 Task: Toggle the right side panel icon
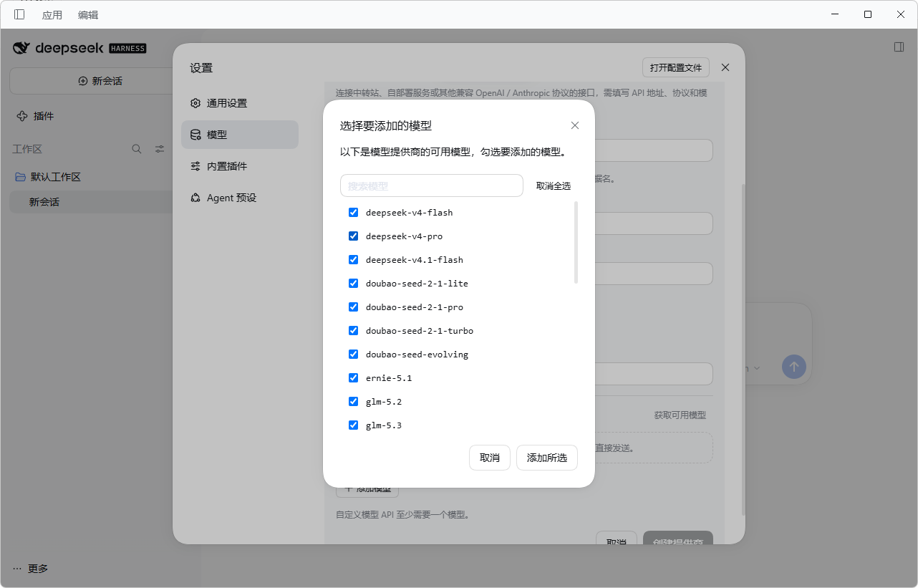[x=899, y=47]
